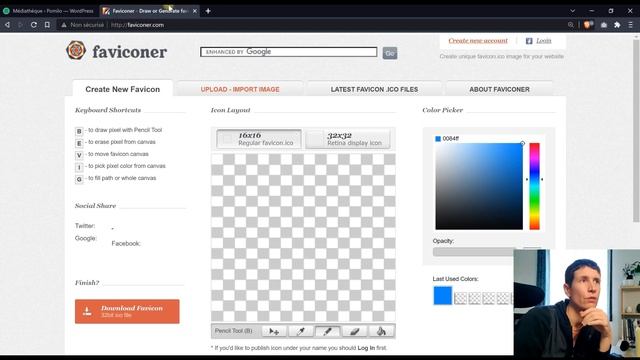Click the wallet icon in browser toolbar

604,25
